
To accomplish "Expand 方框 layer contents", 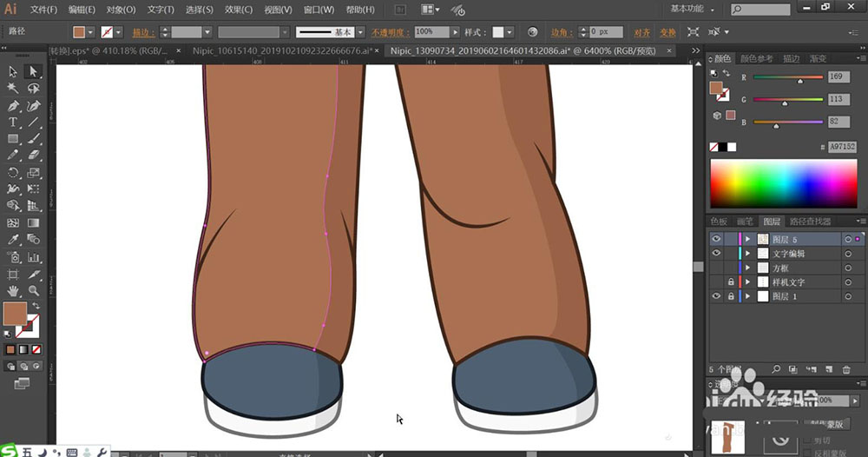I will click(x=748, y=268).
